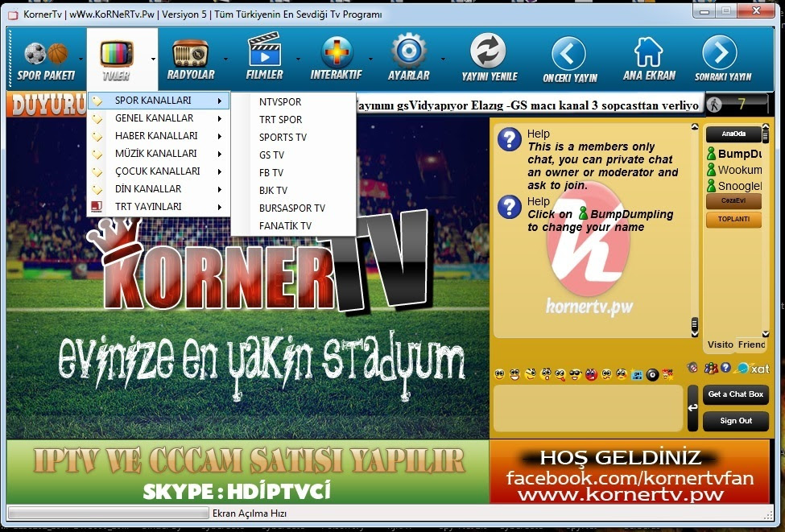Open the Filmler clapperboard icon
785x532 pixels.
click(x=264, y=50)
